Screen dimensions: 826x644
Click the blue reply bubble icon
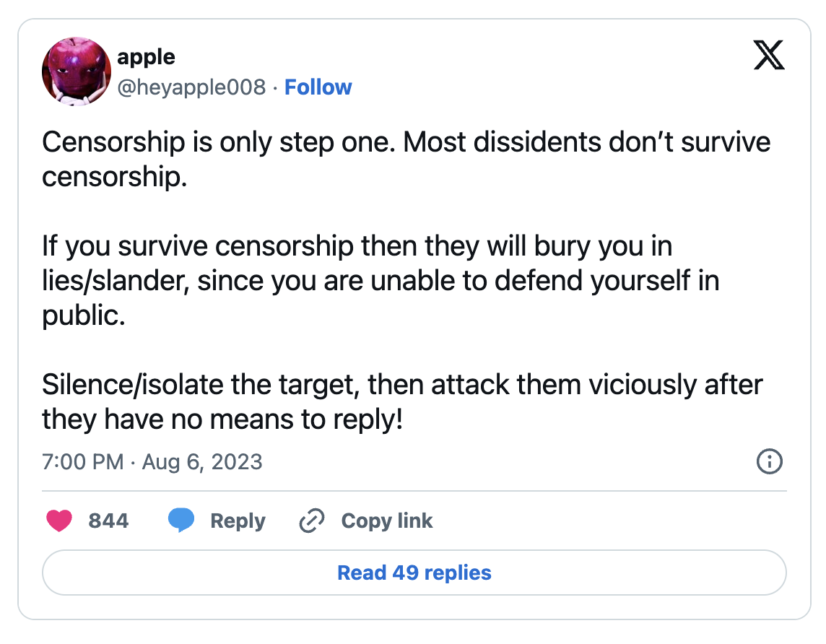click(x=181, y=521)
